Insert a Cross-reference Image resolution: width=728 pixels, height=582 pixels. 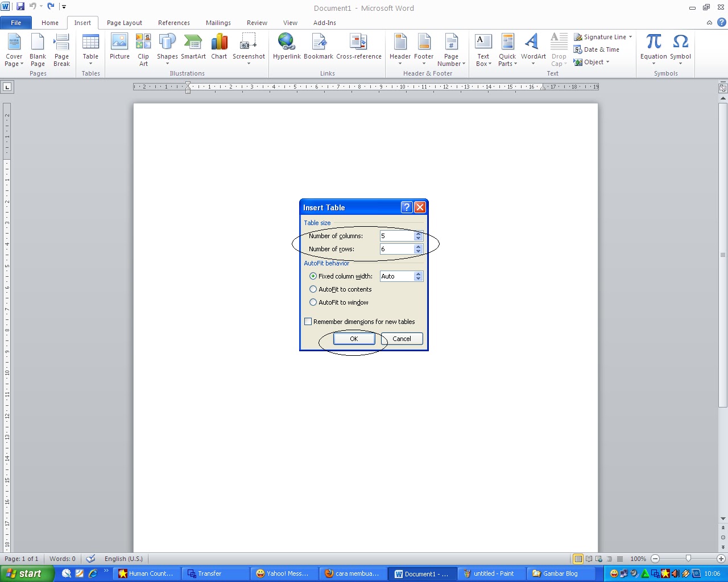tap(359, 47)
